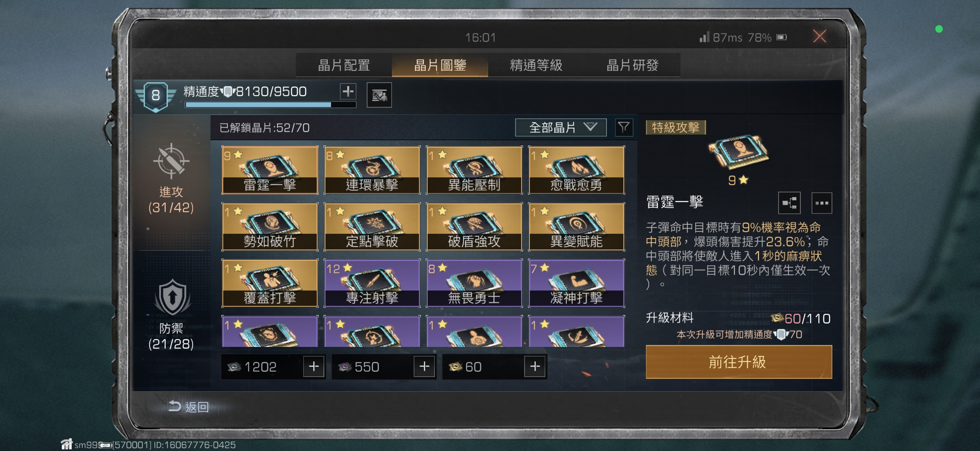The image size is (980, 451).
Task: Select the 防禦 defense category
Action: coord(171,314)
